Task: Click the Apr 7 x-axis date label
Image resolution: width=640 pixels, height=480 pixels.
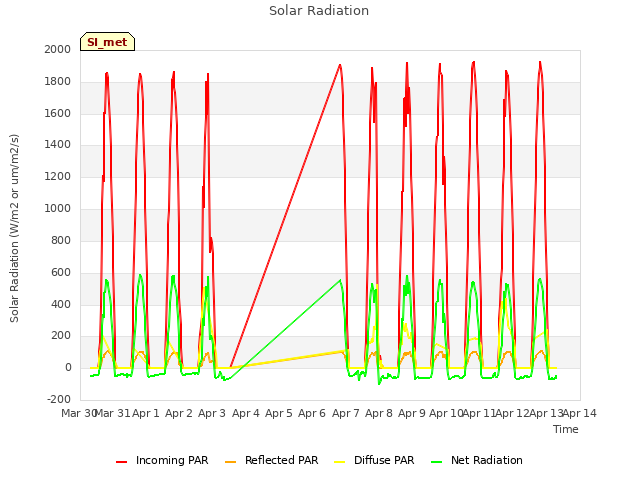Action: 346,413
